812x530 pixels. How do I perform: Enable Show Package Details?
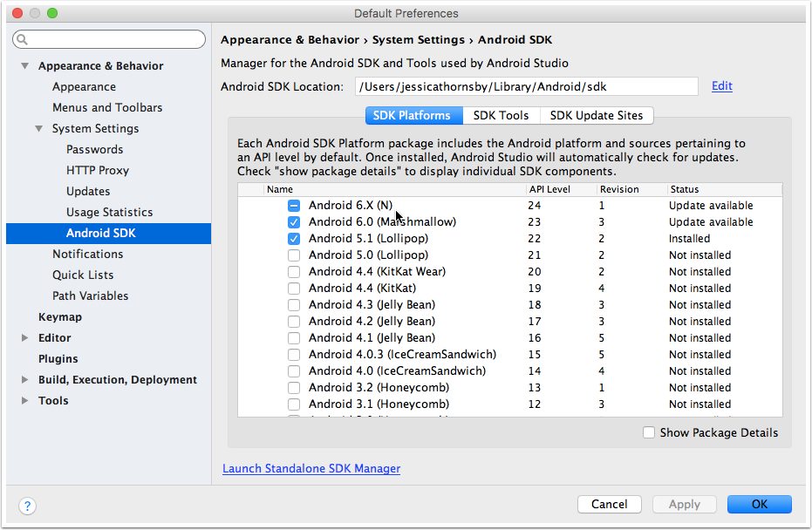tap(648, 432)
